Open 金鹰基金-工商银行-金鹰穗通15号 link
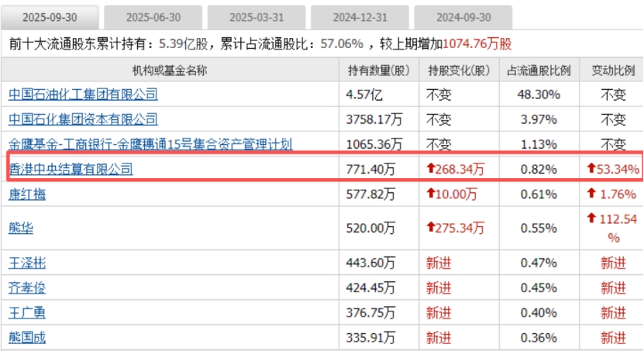Viewport: 644px width, 351px height. [150, 144]
